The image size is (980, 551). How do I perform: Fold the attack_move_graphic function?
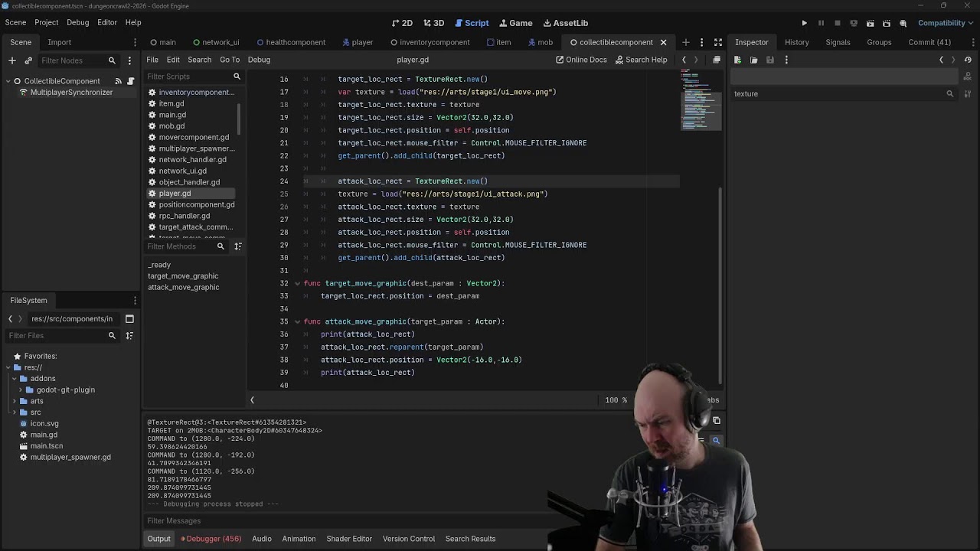[x=297, y=321]
